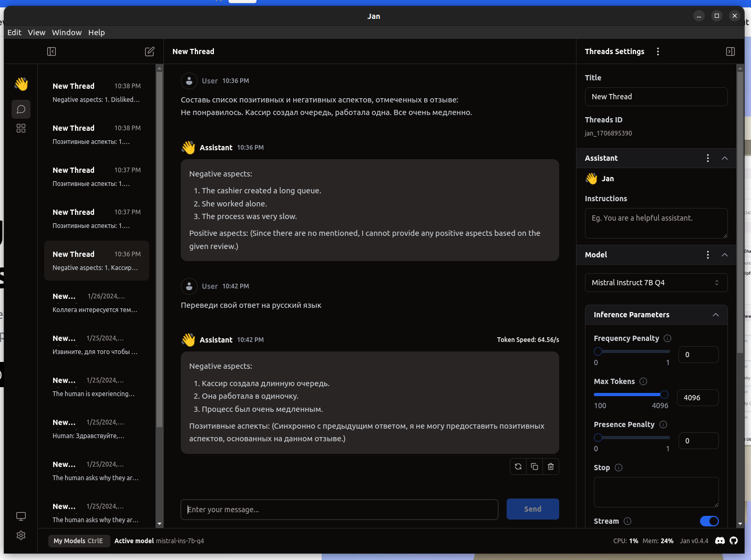Screen dimensions: 751x560
Task: Open the Mistral Instruct 7B Q4 model dropdown
Action: click(x=656, y=283)
